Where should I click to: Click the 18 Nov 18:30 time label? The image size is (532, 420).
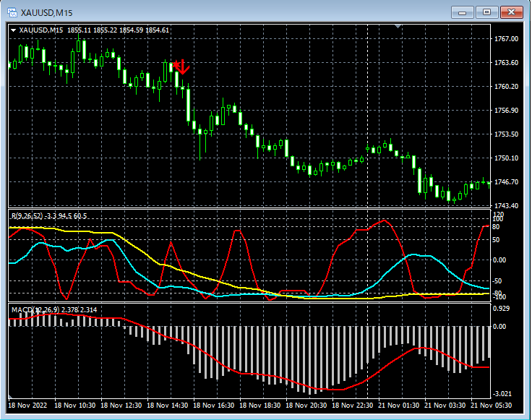tap(260, 405)
